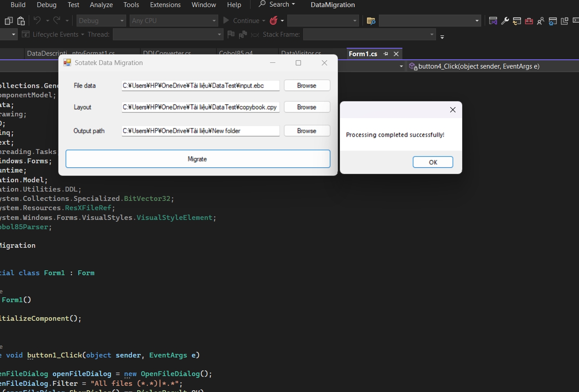Click the Undo arrow icon
This screenshot has width=579, height=392.
point(37,21)
